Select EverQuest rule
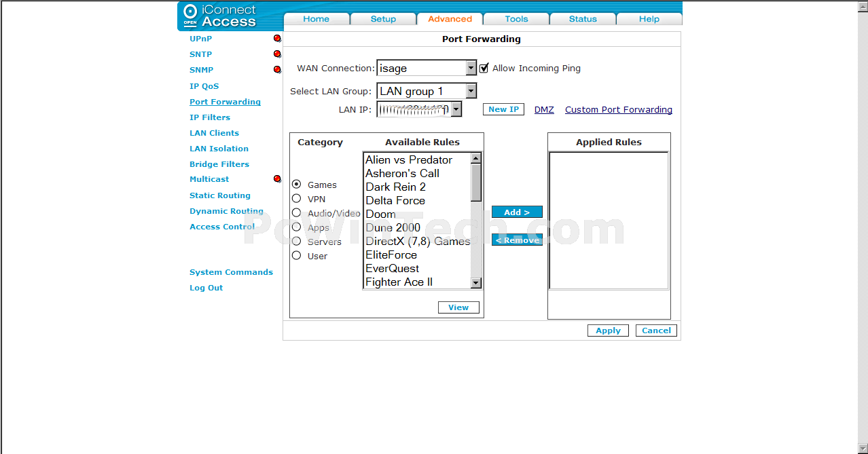Image resolution: width=868 pixels, height=454 pixels. (x=417, y=268)
